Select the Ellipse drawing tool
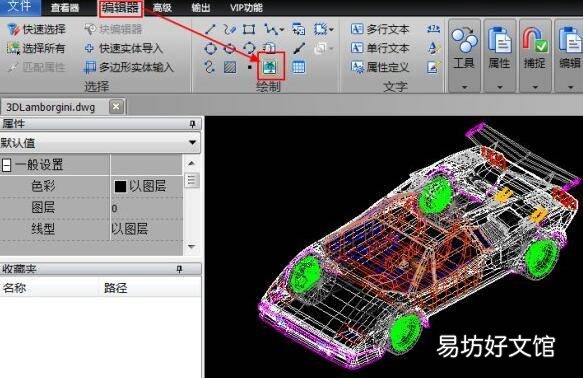The width and height of the screenshot is (583, 378). (230, 48)
